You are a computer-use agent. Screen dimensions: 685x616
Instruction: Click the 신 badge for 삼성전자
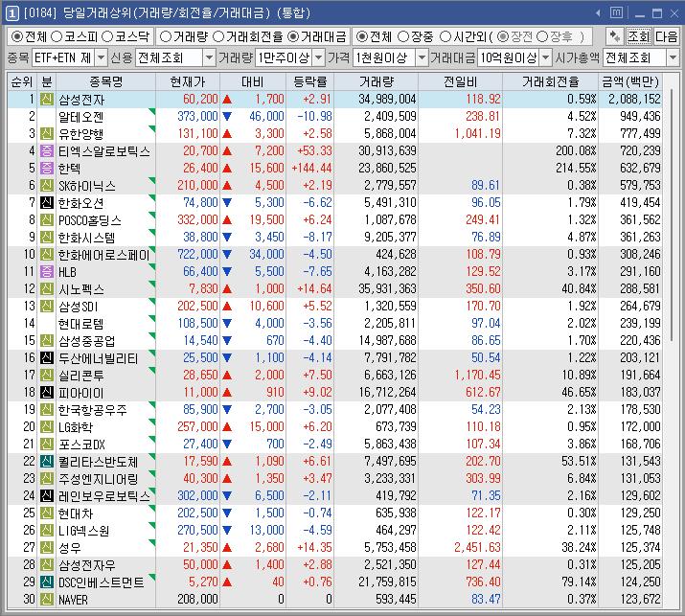tap(47, 100)
